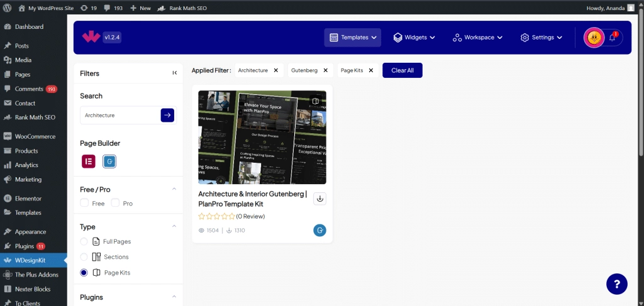644x306 pixels.
Task: Select Full Pages type radio
Action: click(x=84, y=241)
